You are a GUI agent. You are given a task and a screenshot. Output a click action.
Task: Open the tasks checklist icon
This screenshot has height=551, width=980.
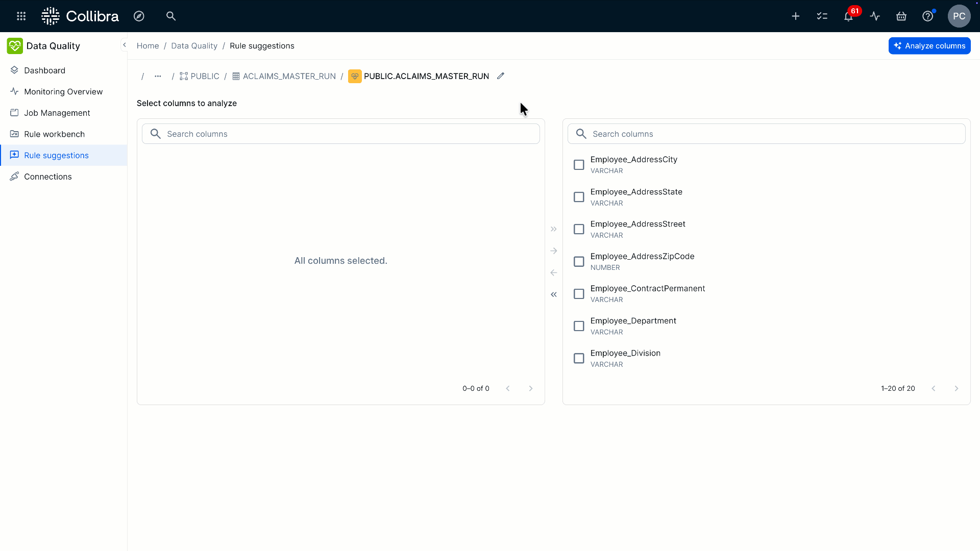pyautogui.click(x=822, y=16)
